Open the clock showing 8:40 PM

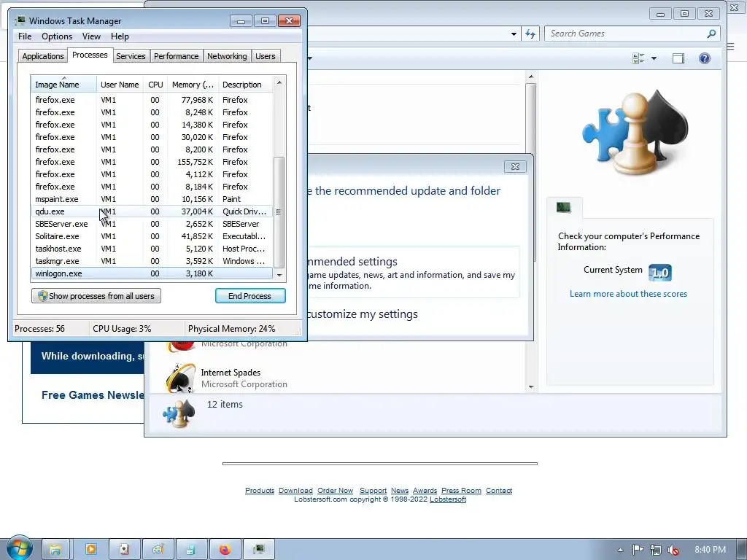coord(710,550)
